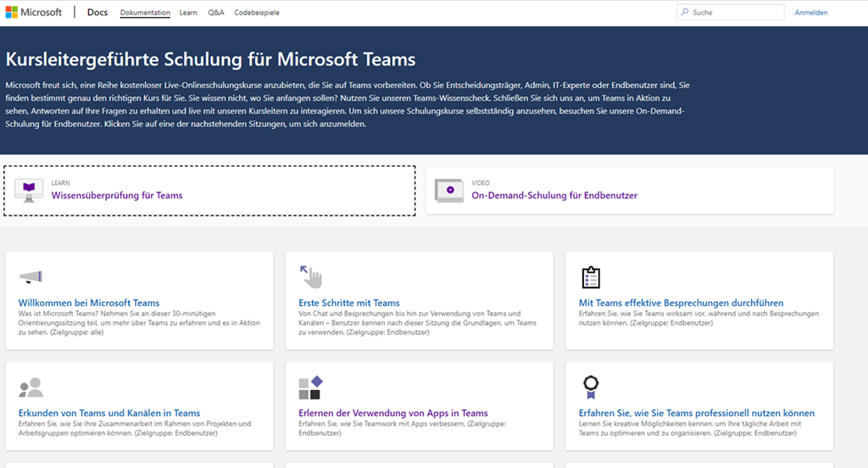The height and width of the screenshot is (468, 868).
Task: Click the page heading Kursleitergeführte Schulung
Action: (x=210, y=59)
